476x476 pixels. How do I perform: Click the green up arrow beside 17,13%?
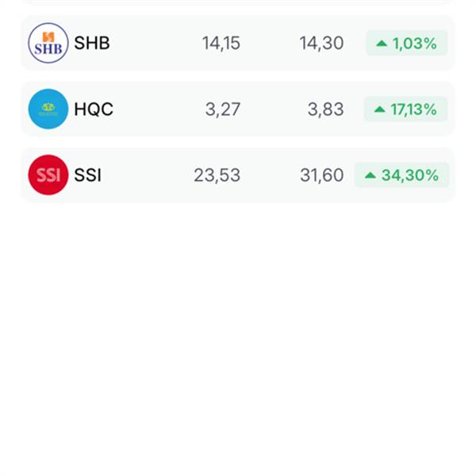379,109
